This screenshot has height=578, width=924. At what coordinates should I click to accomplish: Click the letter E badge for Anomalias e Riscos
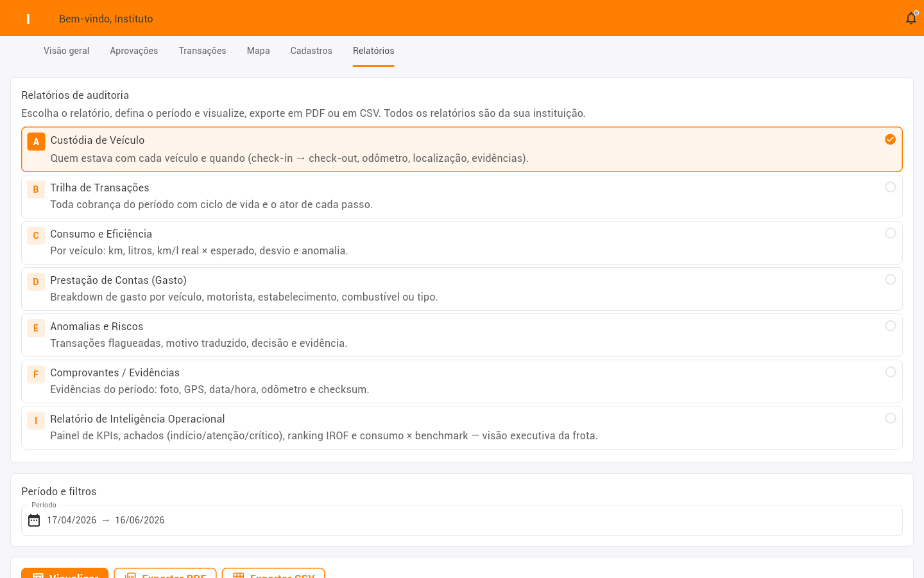(x=36, y=328)
